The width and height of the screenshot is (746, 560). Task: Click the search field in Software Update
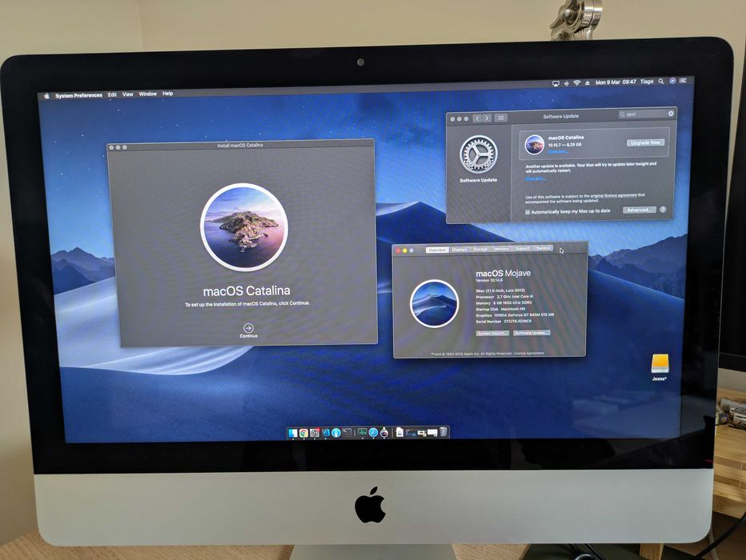click(x=646, y=114)
